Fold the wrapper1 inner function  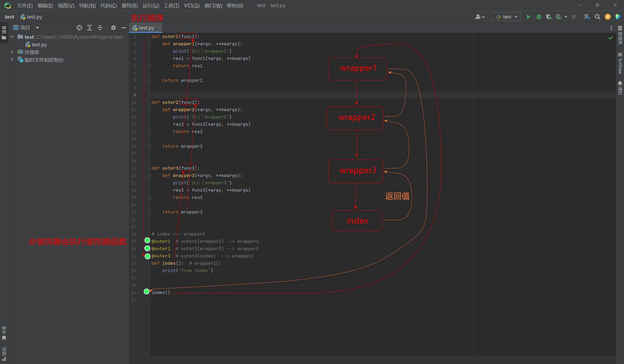tap(149, 44)
